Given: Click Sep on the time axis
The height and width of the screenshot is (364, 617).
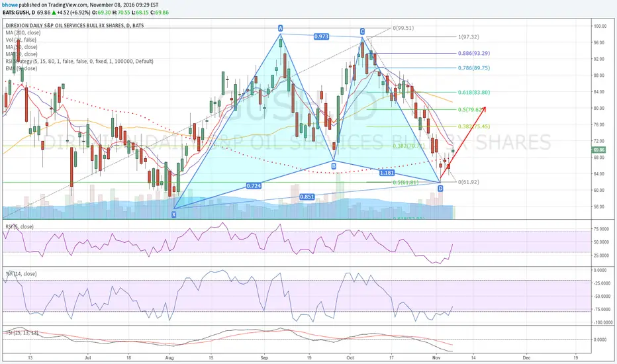Looking at the screenshot, I should pyautogui.click(x=264, y=358).
